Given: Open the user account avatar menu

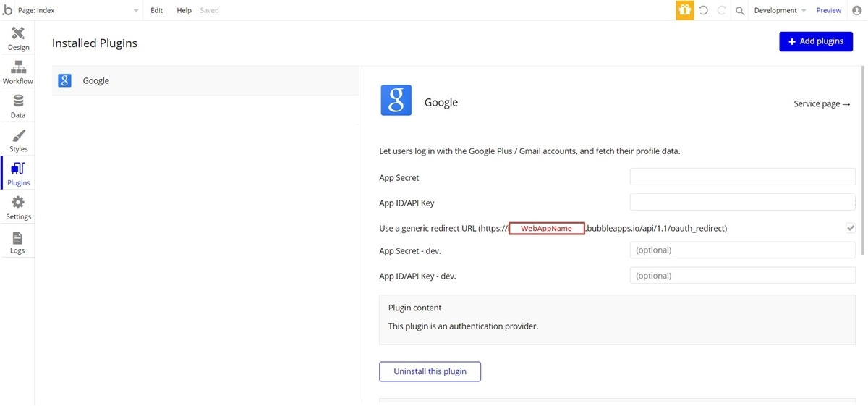Looking at the screenshot, I should coord(857,10).
